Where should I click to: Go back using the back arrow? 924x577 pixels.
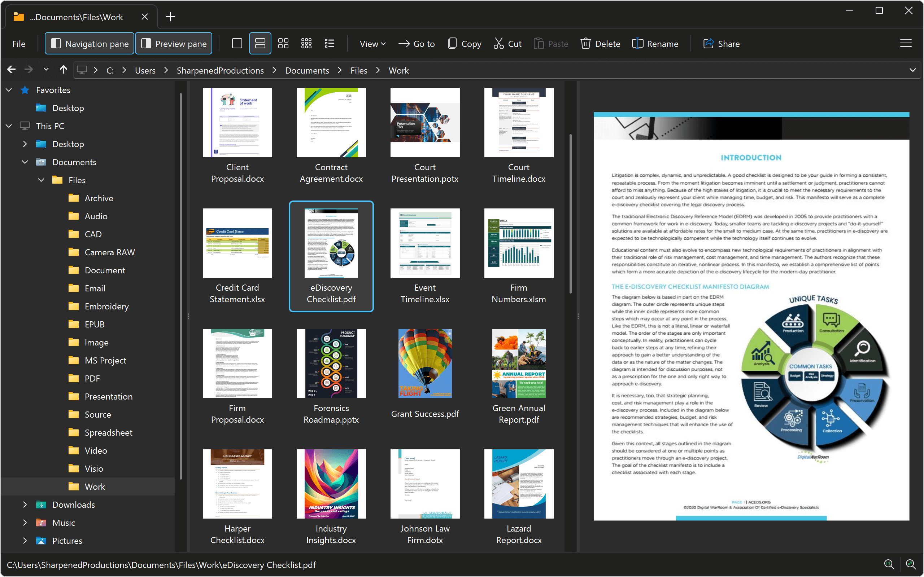11,70
